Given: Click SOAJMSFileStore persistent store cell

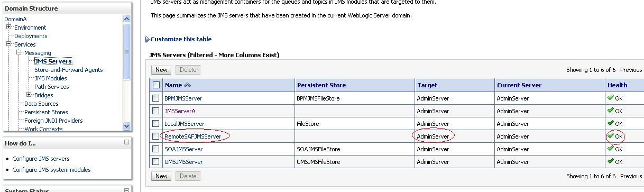Looking at the screenshot, I should (x=318, y=149).
